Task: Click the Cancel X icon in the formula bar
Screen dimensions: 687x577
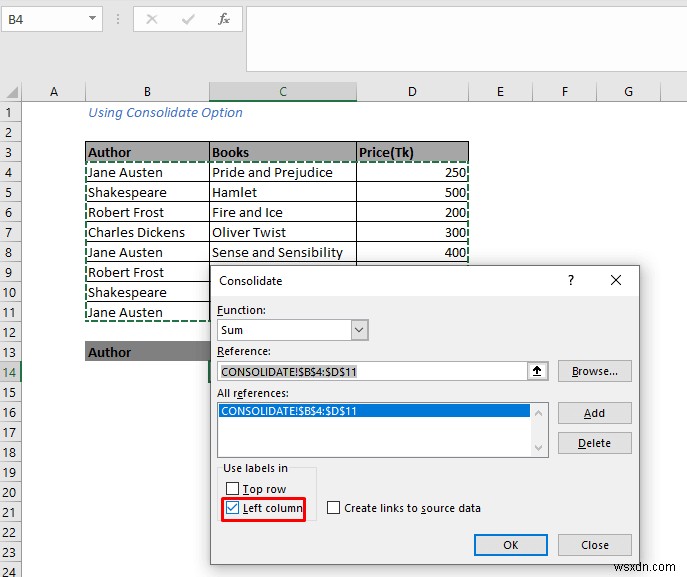Action: pos(152,19)
